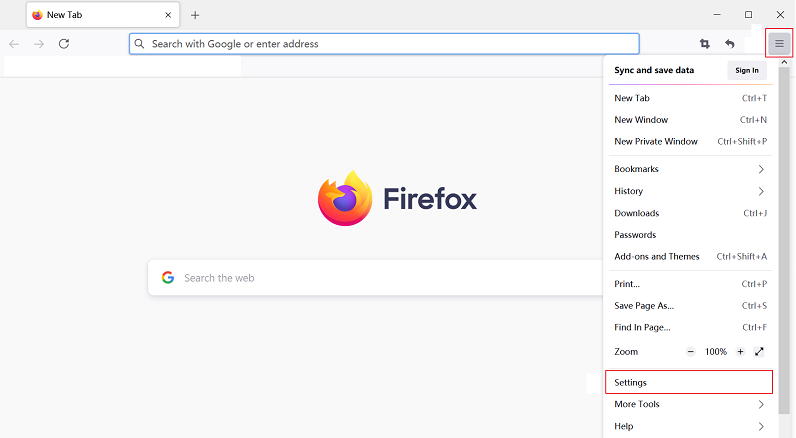Image resolution: width=796 pixels, height=438 pixels.
Task: Close the New Tab tab
Action: click(168, 15)
